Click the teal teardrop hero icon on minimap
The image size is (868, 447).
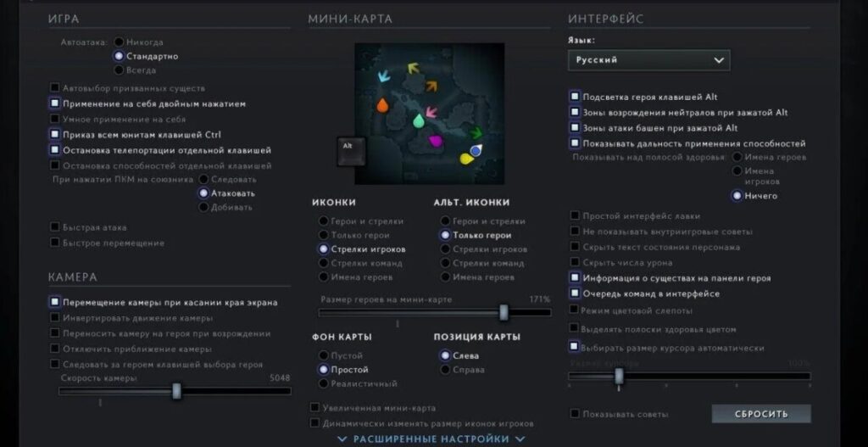tap(418, 121)
